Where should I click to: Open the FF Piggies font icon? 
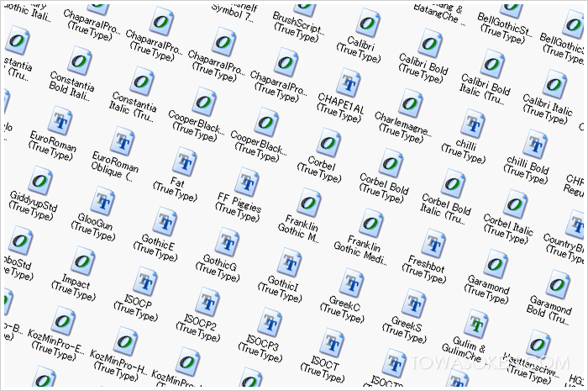click(246, 182)
